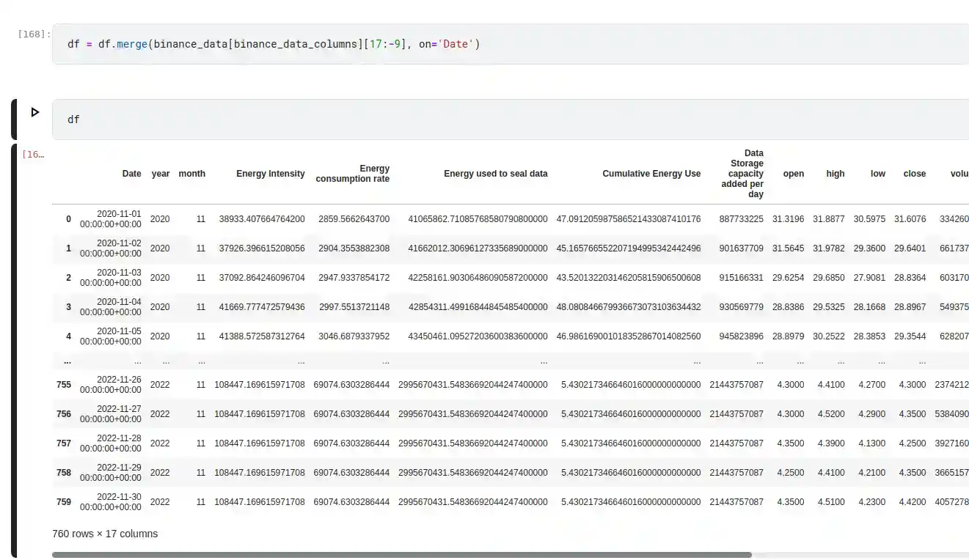Click the 2020-11-03 date cell
Screen dimensions: 969x560
coord(111,277)
